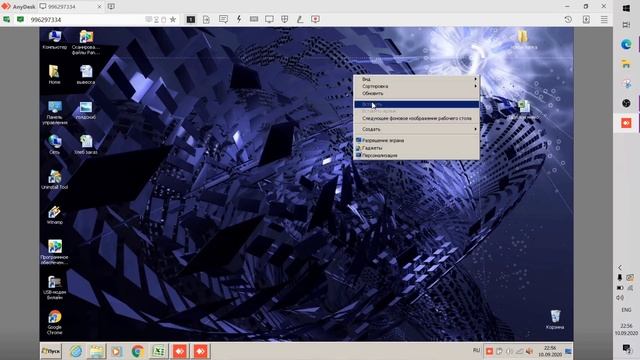640x360 pixels.
Task: Open the 'Компьютер' desktop icon
Action: tap(54, 40)
